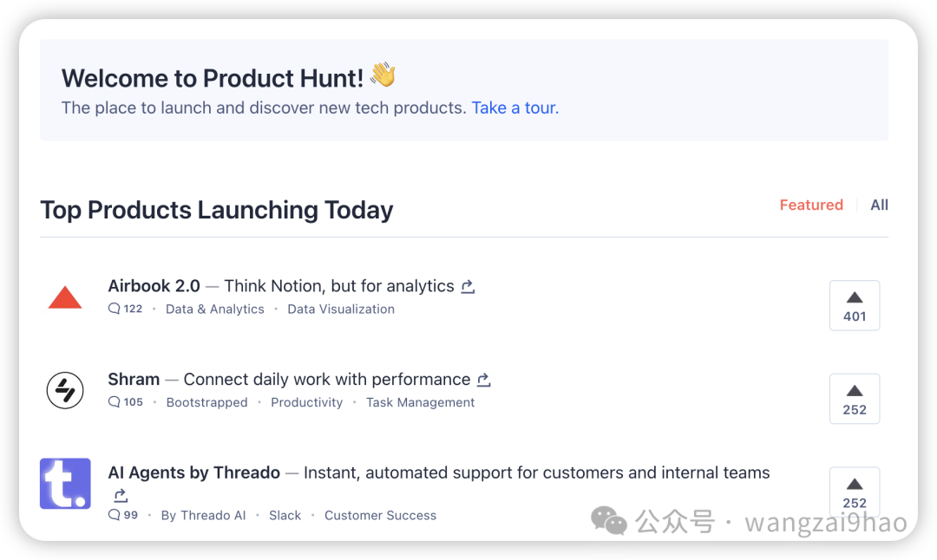Open the 122 comments icon for Airbook 2.0
This screenshot has width=937, height=560.
pos(115,309)
